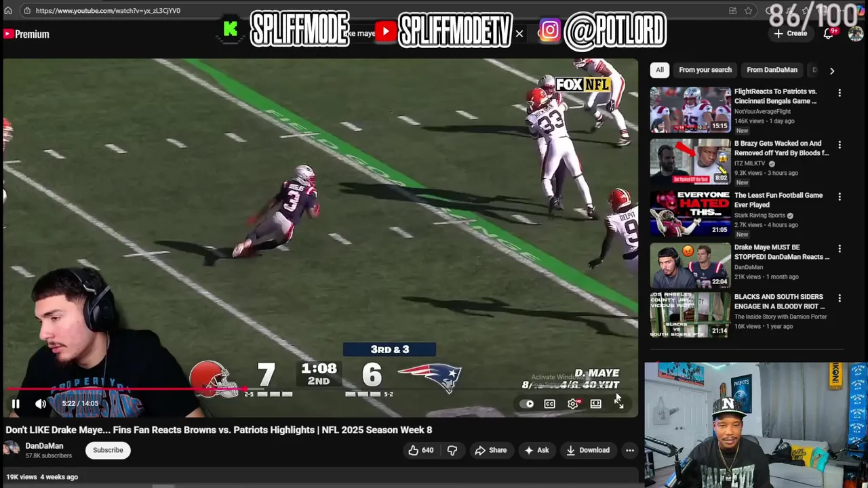Viewport: 868px width, 488px height.
Task: Dislike the video with thumbs down
Action: click(x=452, y=450)
